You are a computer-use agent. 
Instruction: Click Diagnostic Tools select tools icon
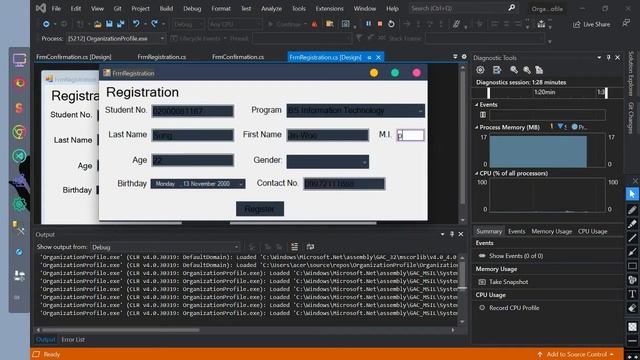pos(497,70)
